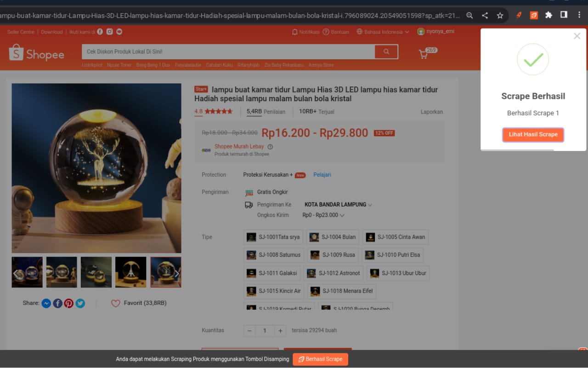Viewport: 588px width, 368px height.
Task: Click the quantity input showing 1
Action: [x=265, y=331]
